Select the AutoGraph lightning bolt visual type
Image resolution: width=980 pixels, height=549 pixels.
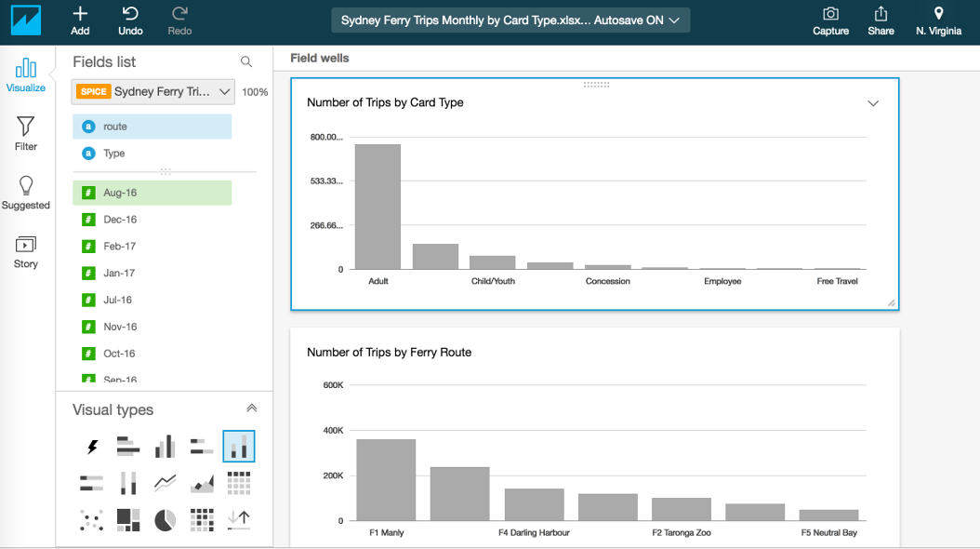coord(91,448)
